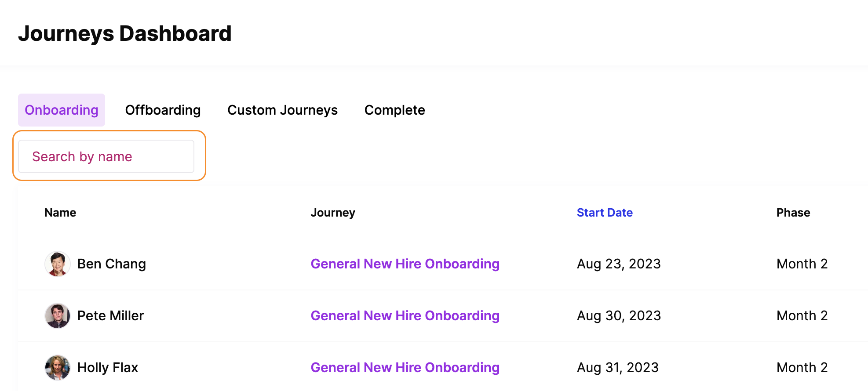Open Holly Flax's avatar picture
868x391 pixels.
[58, 368]
